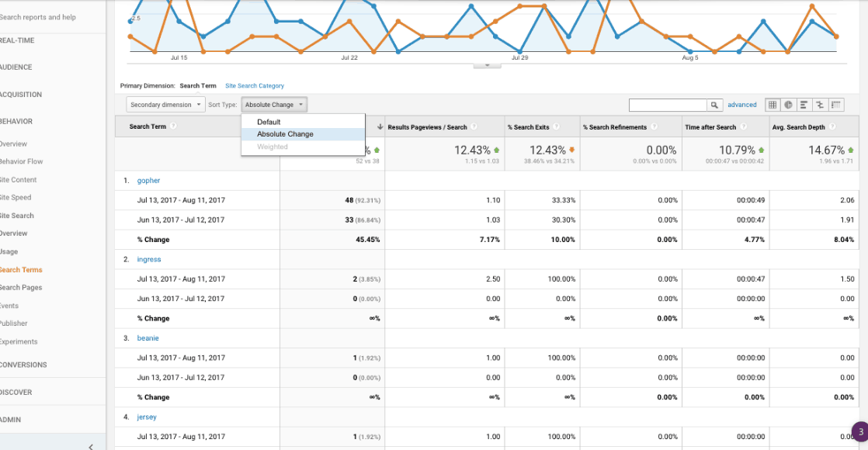
Task: Click the help icon beside Search Term
Action: click(174, 127)
